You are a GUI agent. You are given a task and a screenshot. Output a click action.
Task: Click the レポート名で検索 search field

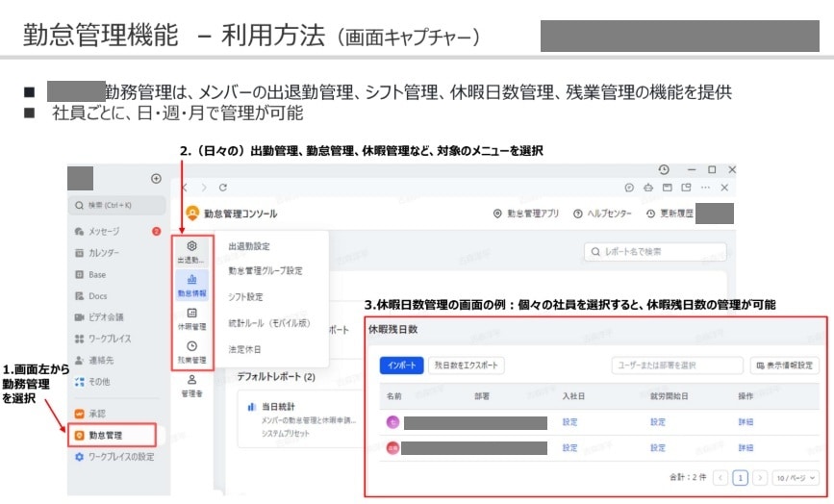(x=655, y=251)
